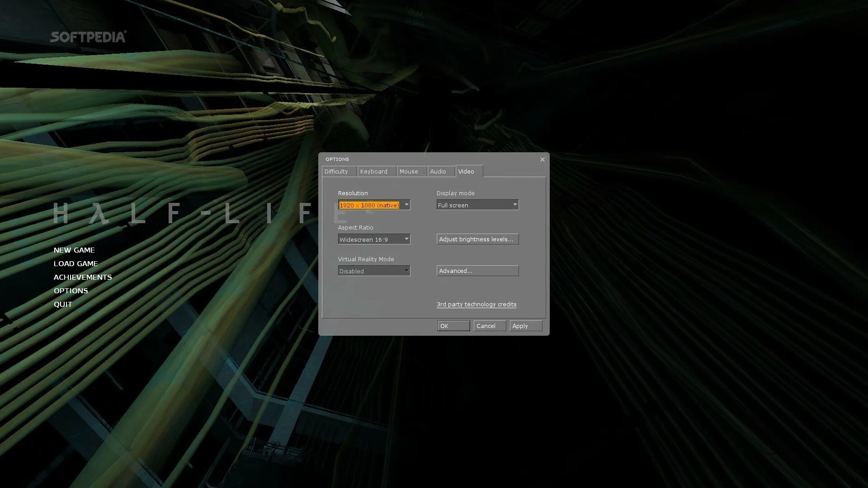Expand the Resolution dropdown arrow
The image size is (868, 488).
[x=406, y=205]
